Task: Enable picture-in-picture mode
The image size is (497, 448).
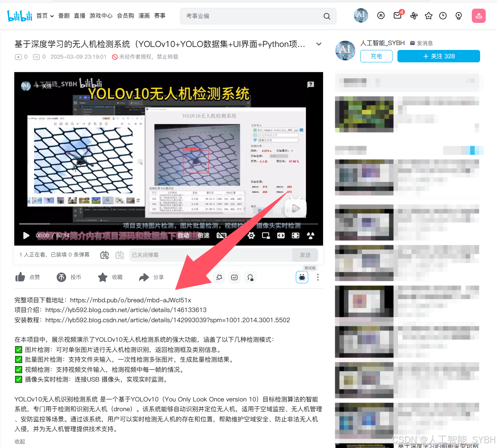Action: [266, 235]
